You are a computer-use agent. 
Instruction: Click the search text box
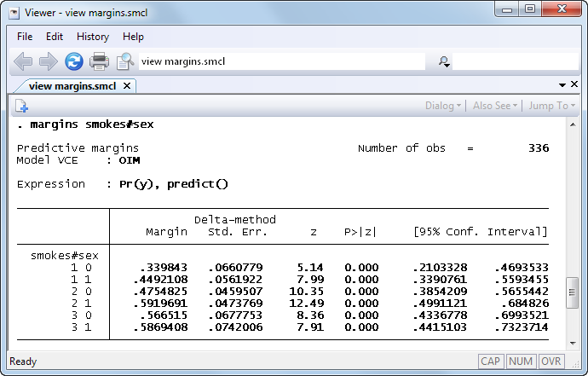tap(511, 61)
